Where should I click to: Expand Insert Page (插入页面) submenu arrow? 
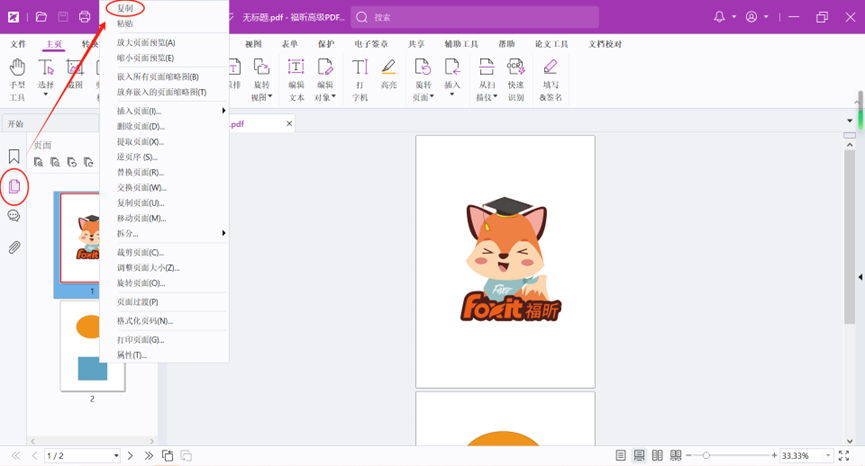223,111
